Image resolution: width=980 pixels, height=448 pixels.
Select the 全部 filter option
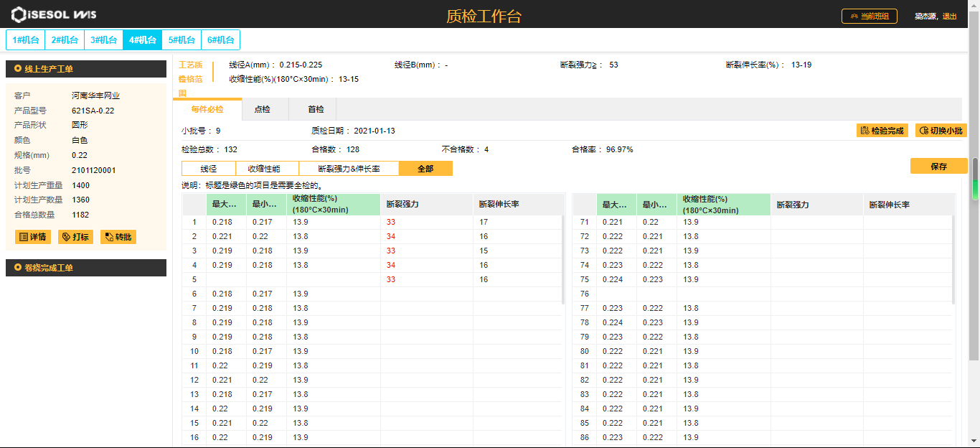click(426, 169)
